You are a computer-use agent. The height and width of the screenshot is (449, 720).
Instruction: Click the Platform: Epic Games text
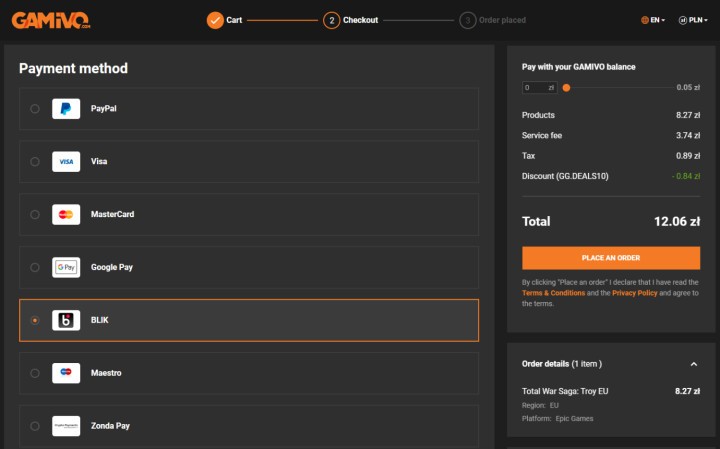(x=557, y=419)
